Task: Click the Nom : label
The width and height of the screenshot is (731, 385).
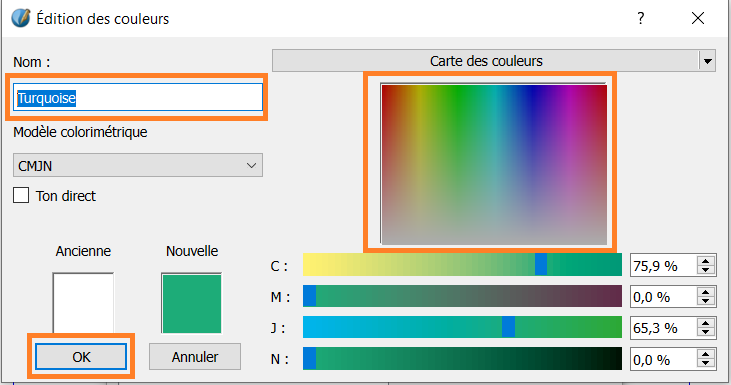Action: (32, 62)
